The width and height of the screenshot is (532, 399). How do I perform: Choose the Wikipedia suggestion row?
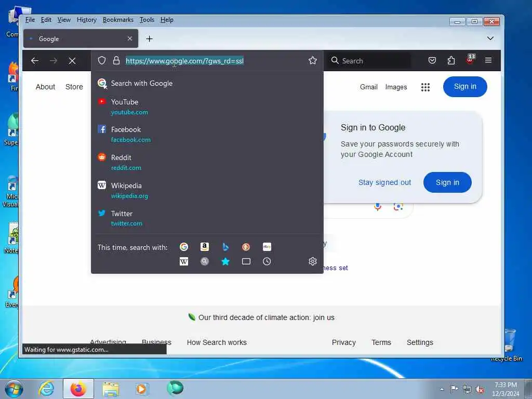[207, 190]
